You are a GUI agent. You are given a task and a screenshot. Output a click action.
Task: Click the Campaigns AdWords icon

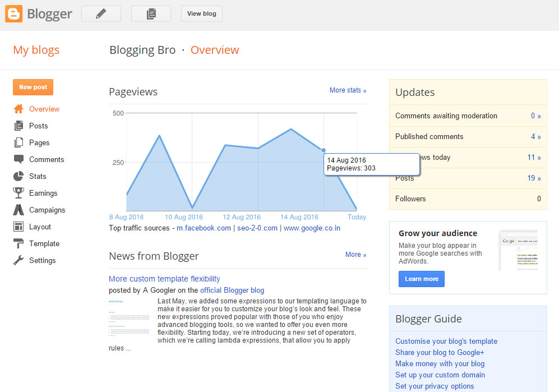coord(19,210)
